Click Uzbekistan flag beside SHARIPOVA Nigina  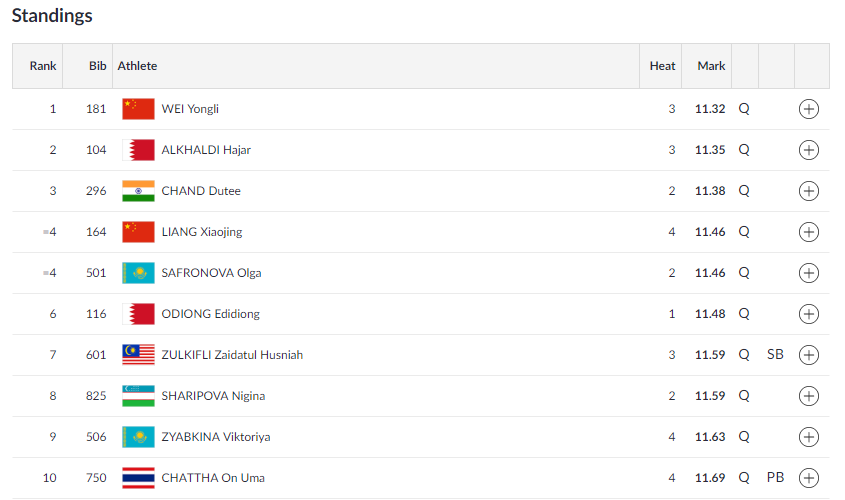pos(138,396)
